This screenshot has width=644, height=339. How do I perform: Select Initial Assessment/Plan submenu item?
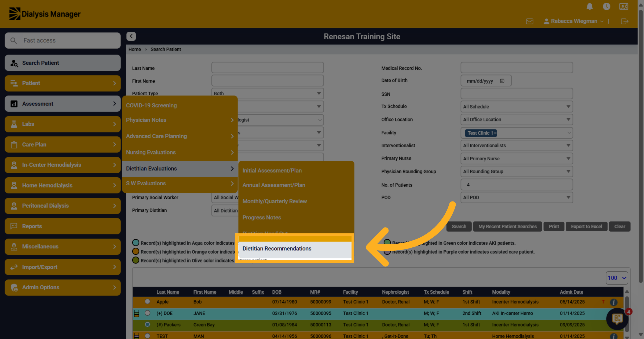pyautogui.click(x=296, y=171)
